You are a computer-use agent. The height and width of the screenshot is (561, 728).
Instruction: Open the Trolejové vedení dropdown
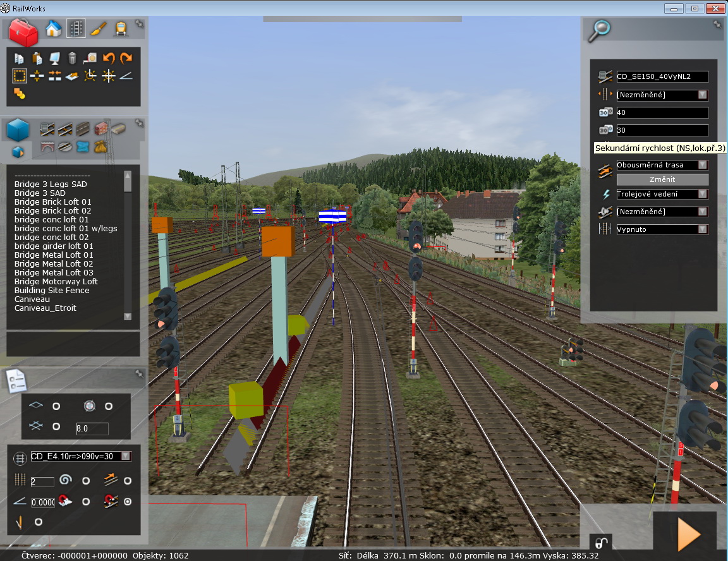coord(662,194)
